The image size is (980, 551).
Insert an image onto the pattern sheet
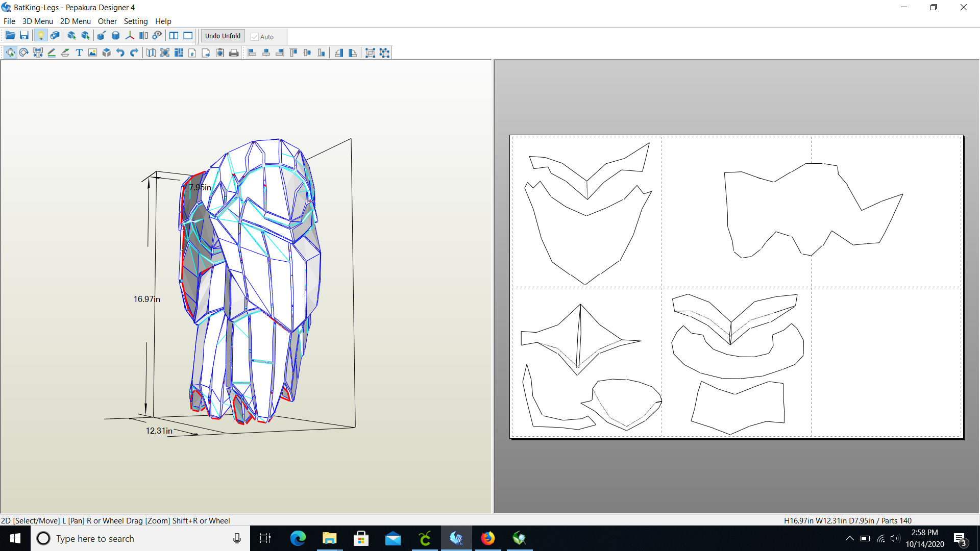[x=92, y=52]
